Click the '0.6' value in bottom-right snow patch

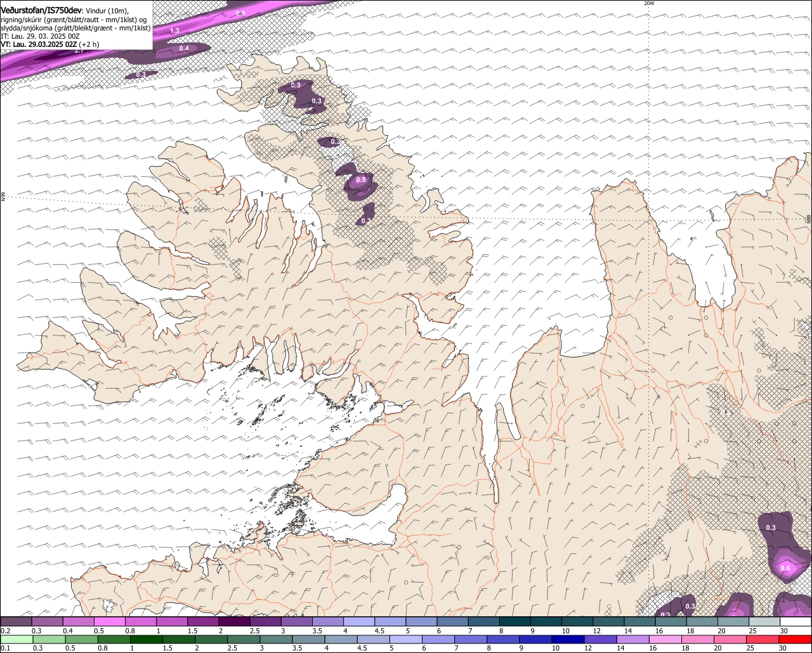(785, 568)
